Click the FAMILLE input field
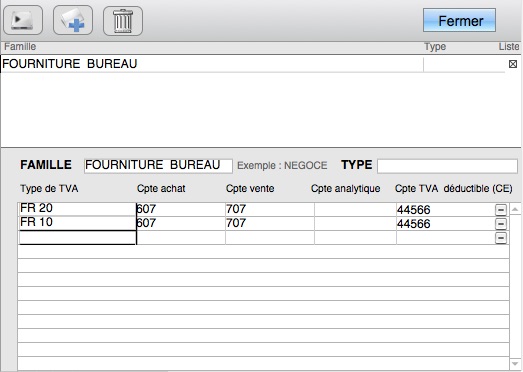This screenshot has height=372, width=523. (x=158, y=165)
